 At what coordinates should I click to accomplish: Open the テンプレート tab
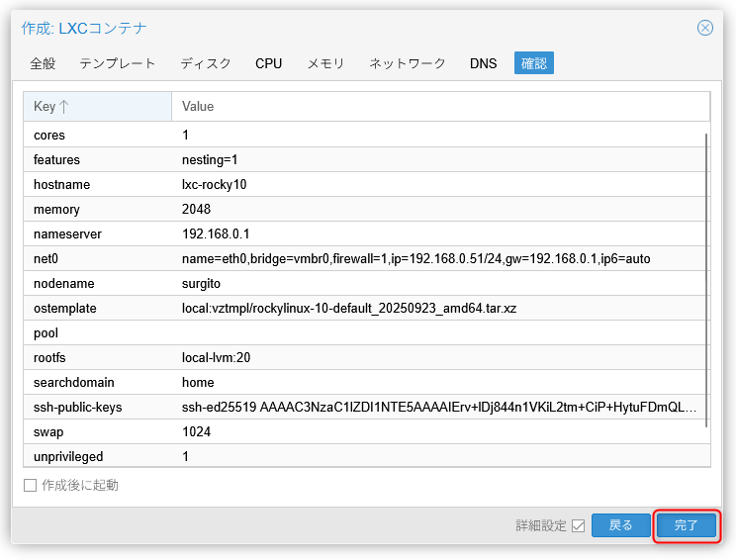click(x=118, y=63)
